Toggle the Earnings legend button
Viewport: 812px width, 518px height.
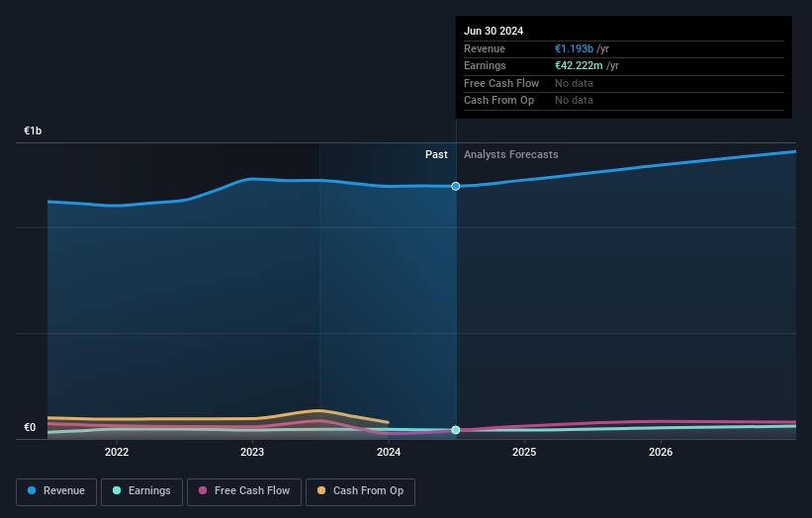[141, 491]
